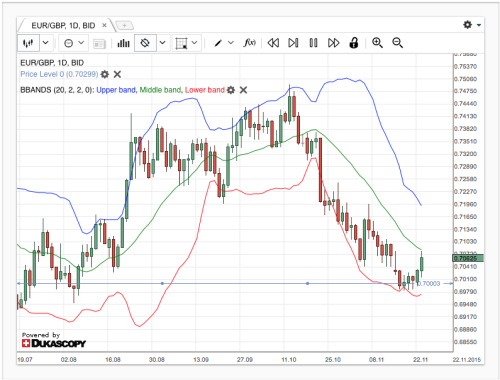Zoom out of the chart
This screenshot has height=380, width=500.
point(397,43)
